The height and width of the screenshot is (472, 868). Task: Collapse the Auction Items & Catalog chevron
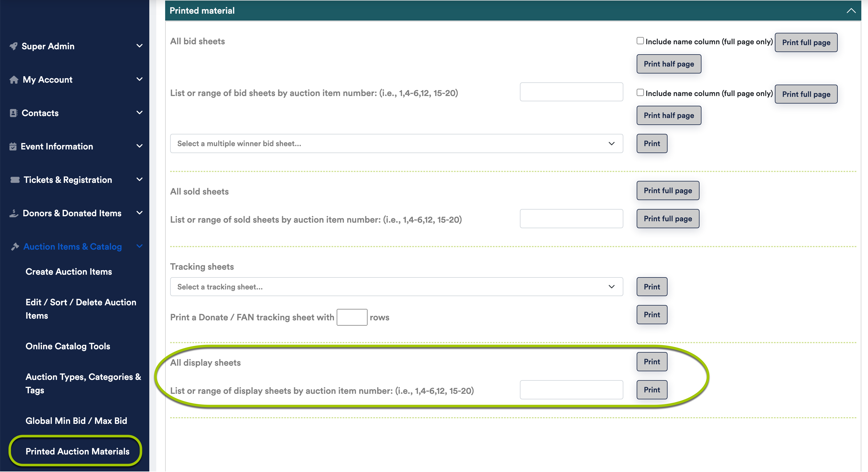pos(139,246)
